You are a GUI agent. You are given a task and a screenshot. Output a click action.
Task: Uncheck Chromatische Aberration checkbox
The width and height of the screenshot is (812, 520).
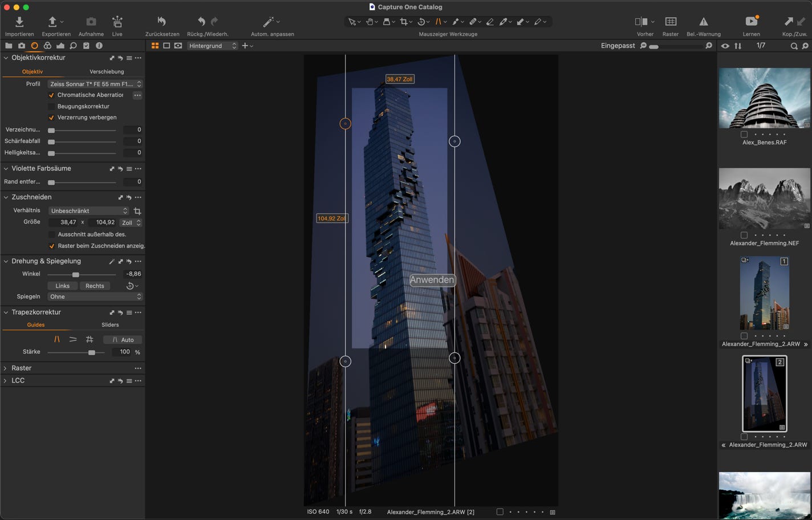pos(52,95)
